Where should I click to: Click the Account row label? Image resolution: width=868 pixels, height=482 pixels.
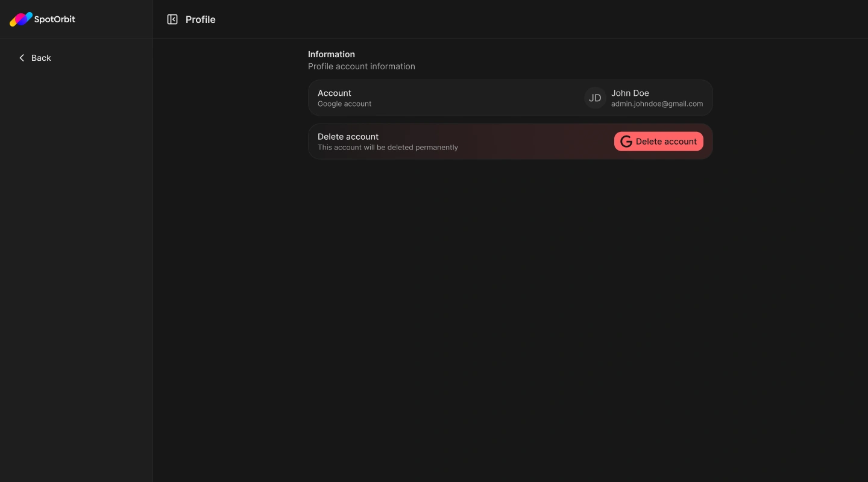point(335,93)
